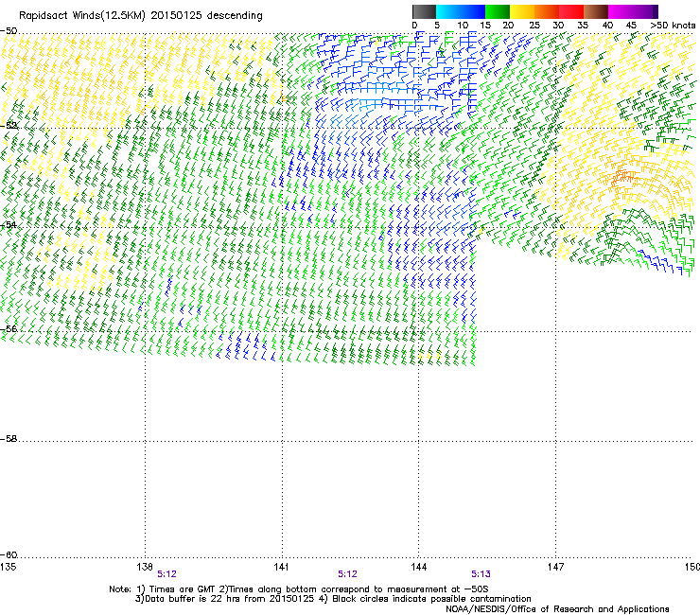Click the orange 25-30 knots legend color

click(x=547, y=11)
